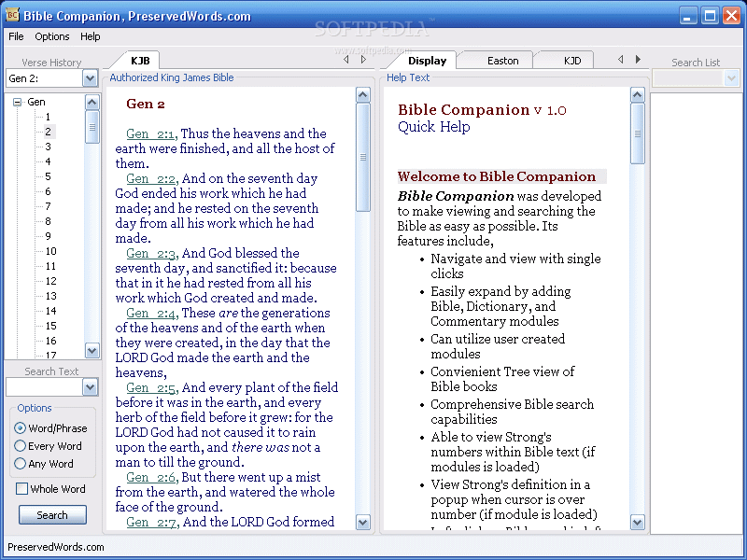Select chapter 7 in Gen tree
The width and height of the screenshot is (747, 560).
pos(48,206)
